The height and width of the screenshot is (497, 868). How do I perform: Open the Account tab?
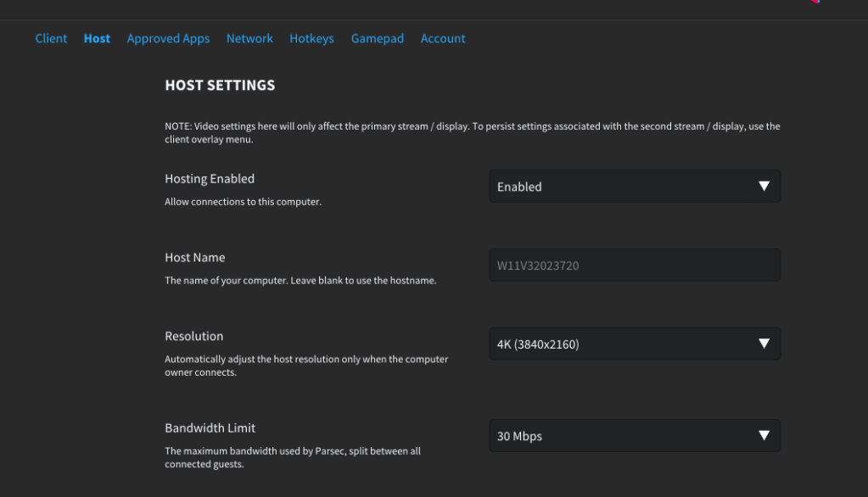click(443, 38)
